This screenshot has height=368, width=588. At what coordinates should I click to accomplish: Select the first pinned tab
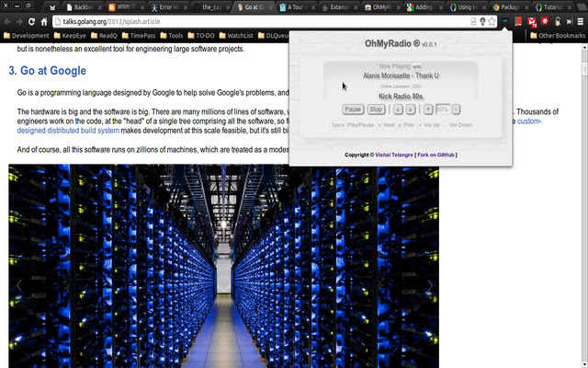52,7
